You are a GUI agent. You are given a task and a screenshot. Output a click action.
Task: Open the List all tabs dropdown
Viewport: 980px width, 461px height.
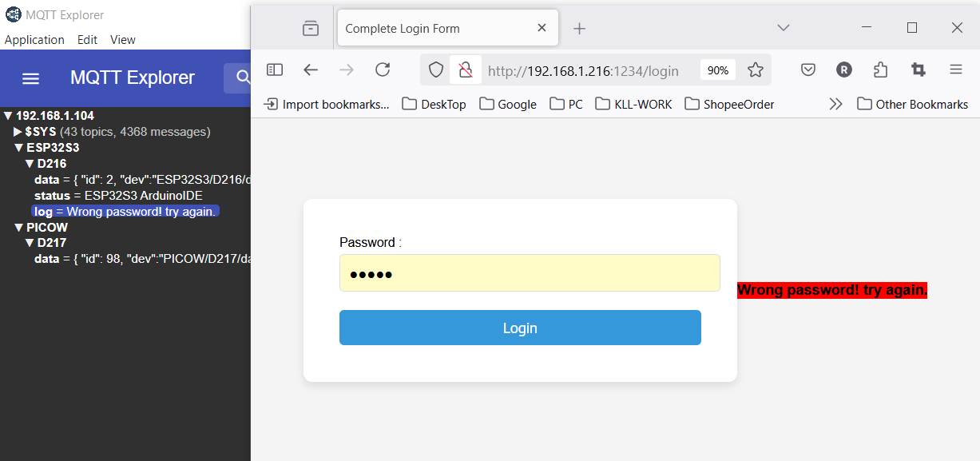click(784, 28)
